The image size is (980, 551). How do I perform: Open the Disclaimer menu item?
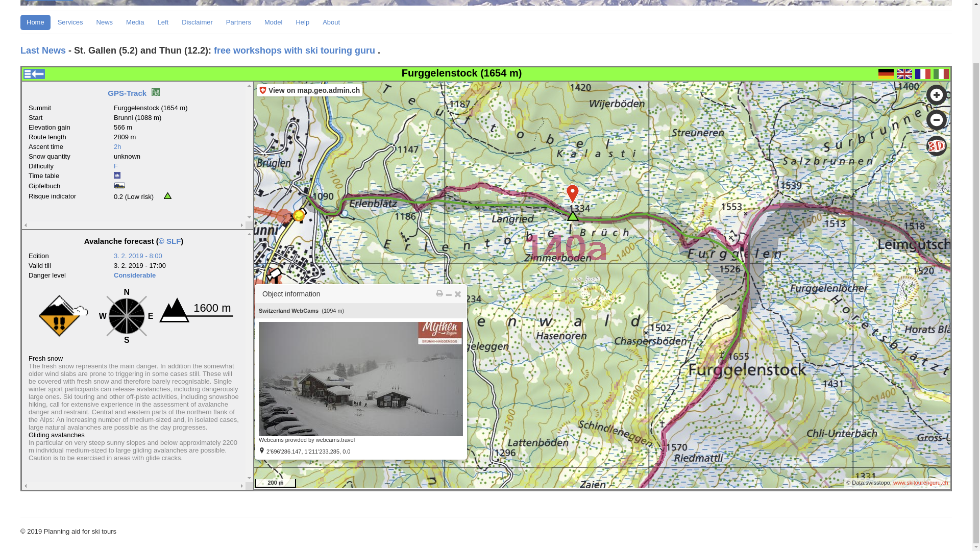[x=197, y=22]
